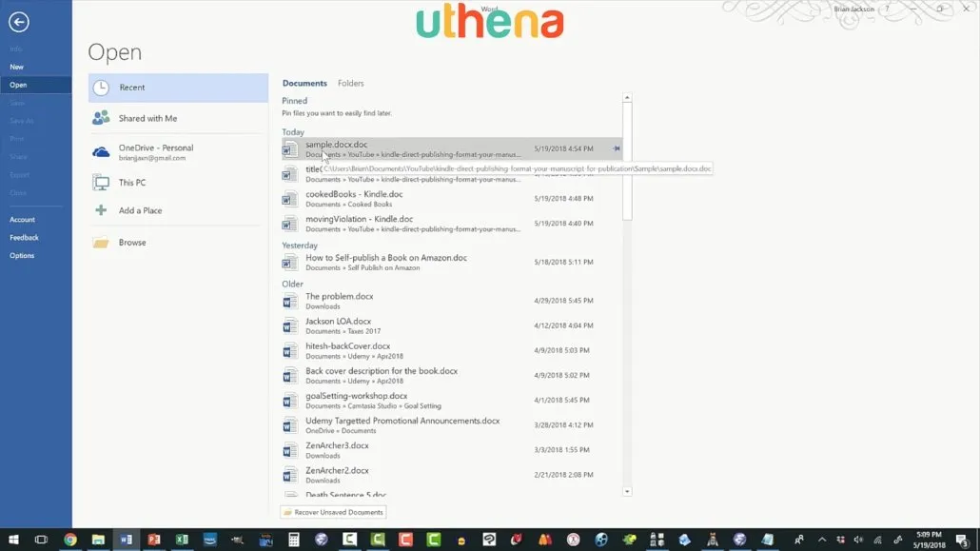Click the recent list scrollbar thumb
The width and height of the screenshot is (980, 551).
[x=628, y=162]
